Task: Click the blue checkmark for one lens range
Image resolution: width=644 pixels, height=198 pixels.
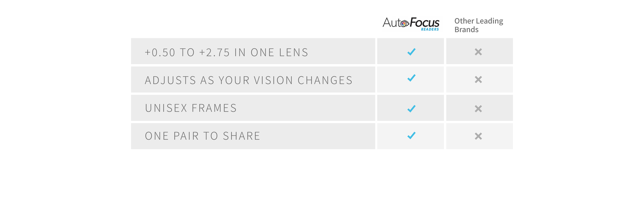Action: [411, 52]
